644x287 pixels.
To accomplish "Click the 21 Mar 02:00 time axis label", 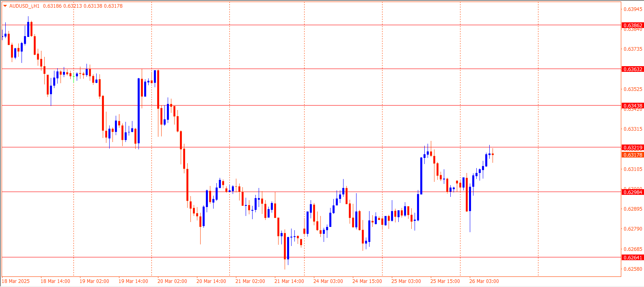I will [250, 281].
